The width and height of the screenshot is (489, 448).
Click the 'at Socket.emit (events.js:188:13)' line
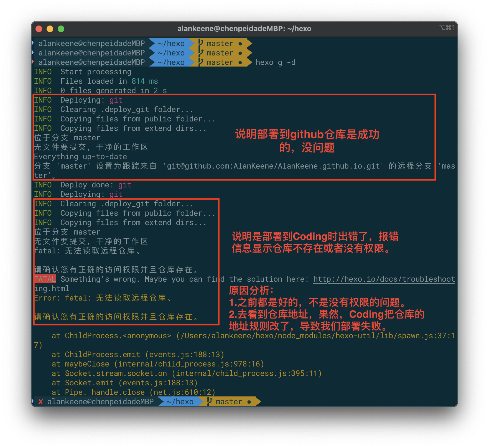(124, 383)
